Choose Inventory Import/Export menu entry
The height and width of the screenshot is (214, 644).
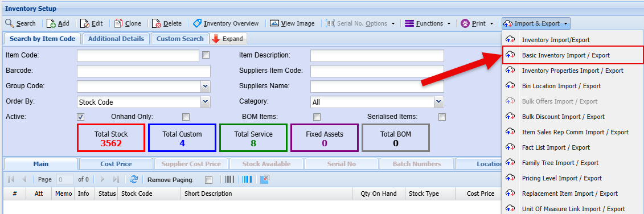click(572, 40)
